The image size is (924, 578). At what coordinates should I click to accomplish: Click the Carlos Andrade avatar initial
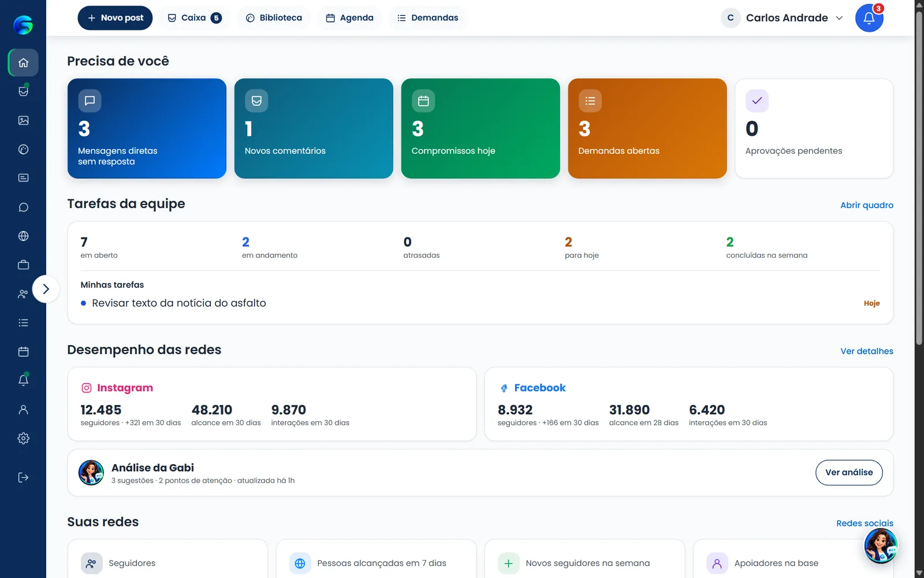tap(731, 18)
